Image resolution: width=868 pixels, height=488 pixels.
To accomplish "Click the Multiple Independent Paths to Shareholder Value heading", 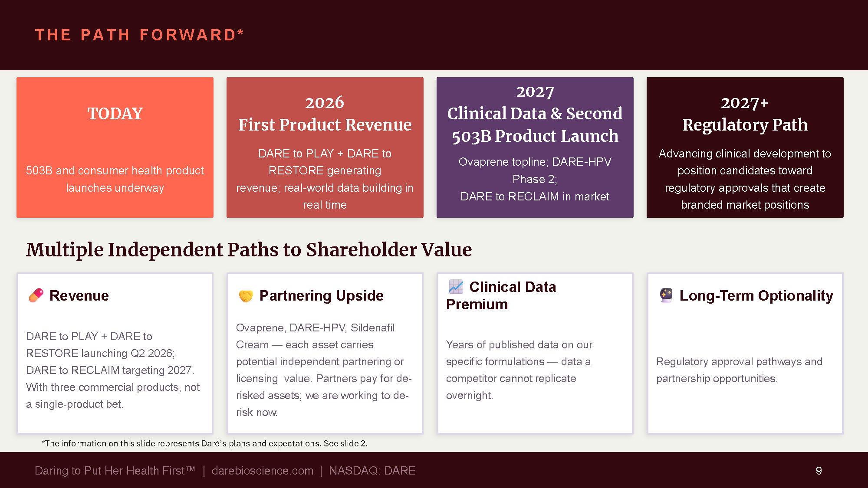I will point(249,250).
